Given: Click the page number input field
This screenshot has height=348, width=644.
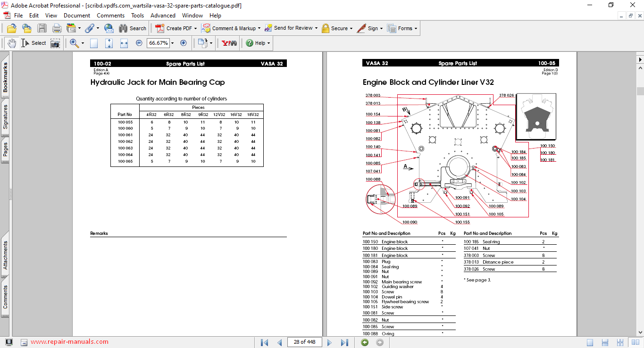Looking at the screenshot, I should click(x=304, y=342).
